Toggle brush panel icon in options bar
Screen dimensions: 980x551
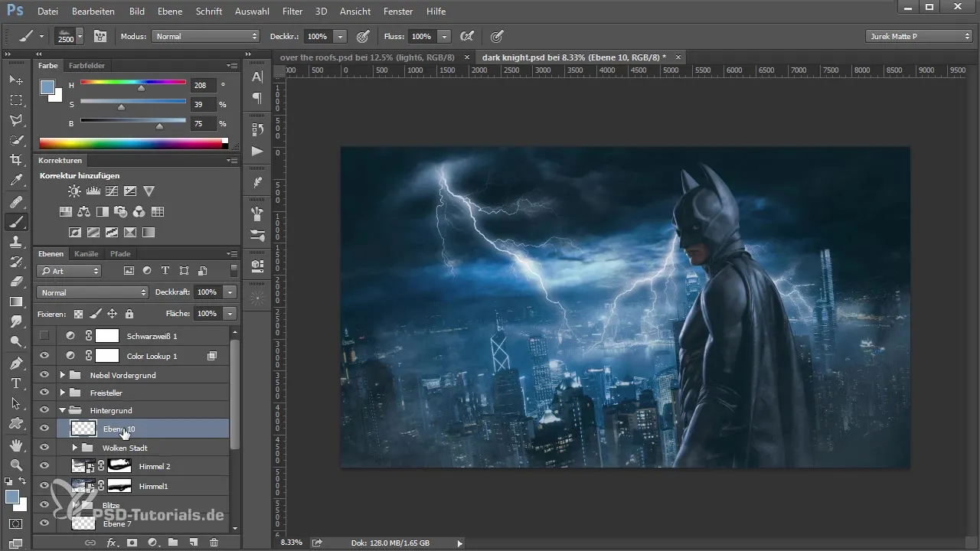coord(100,36)
